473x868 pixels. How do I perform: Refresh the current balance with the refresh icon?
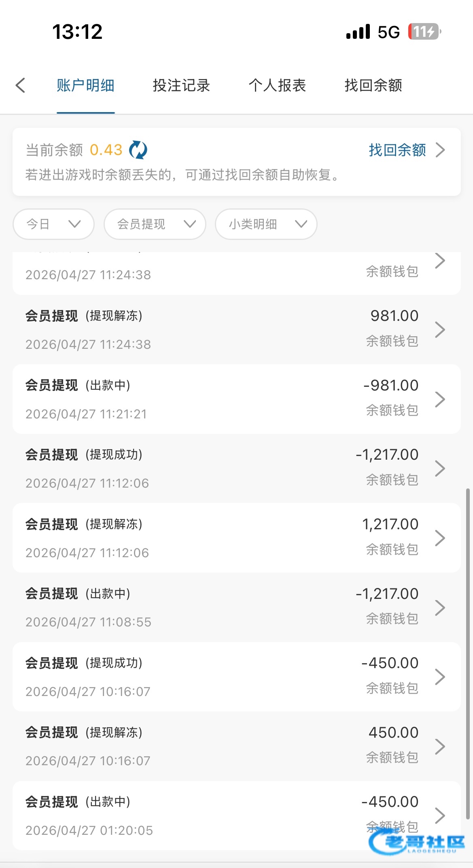(x=138, y=150)
